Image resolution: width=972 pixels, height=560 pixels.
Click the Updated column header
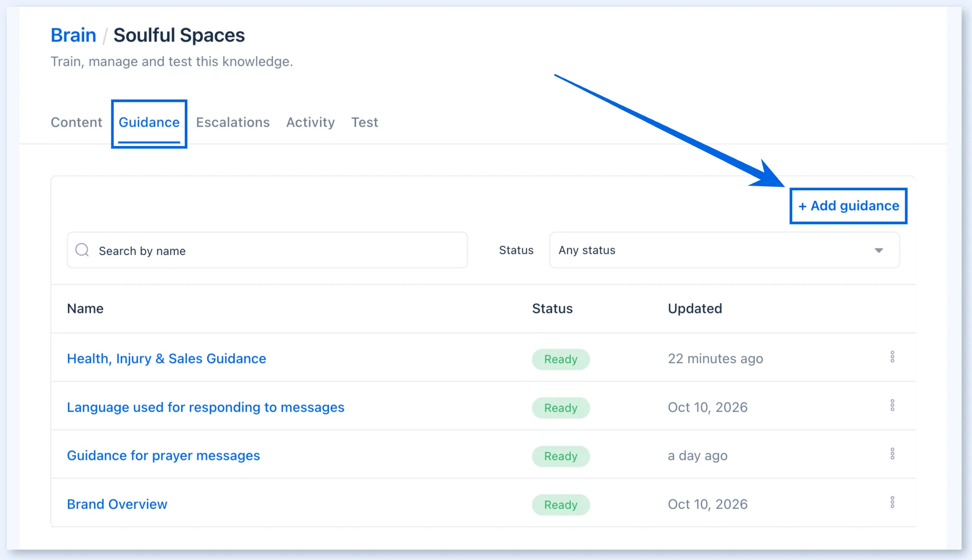(695, 308)
